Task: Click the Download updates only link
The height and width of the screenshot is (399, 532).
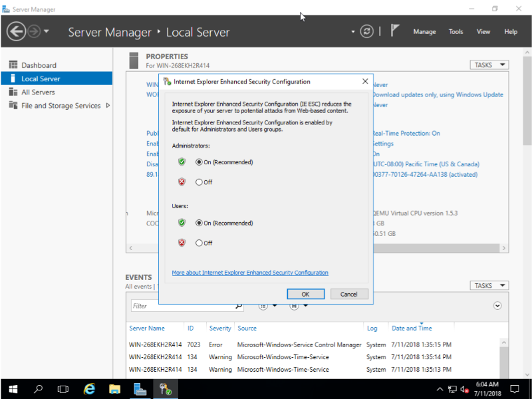Action: pos(438,94)
